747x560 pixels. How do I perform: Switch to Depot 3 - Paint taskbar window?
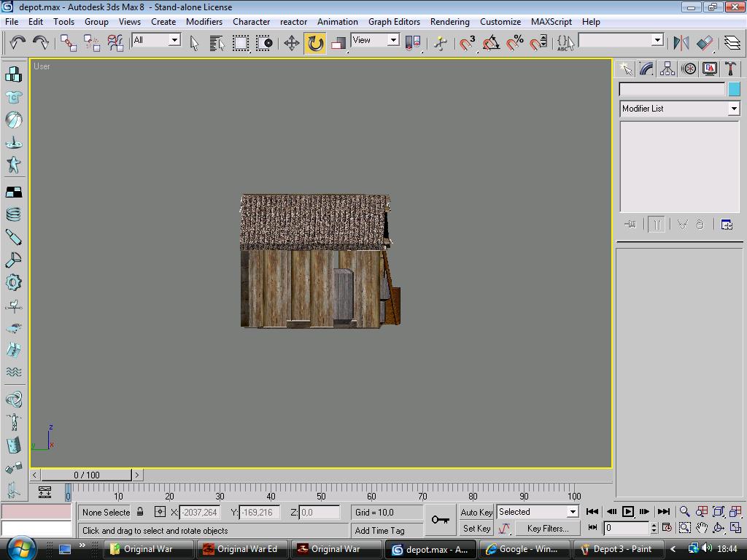(618, 550)
